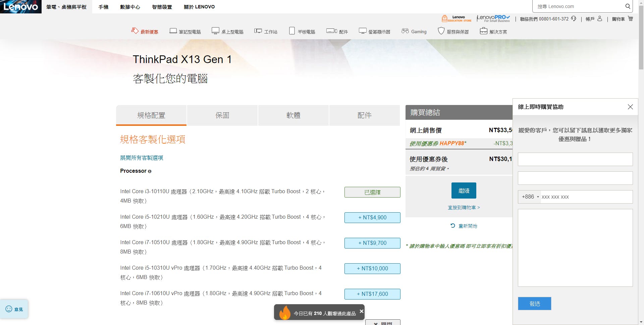Open the 筆電、桌機與平板 menu

[x=66, y=7]
